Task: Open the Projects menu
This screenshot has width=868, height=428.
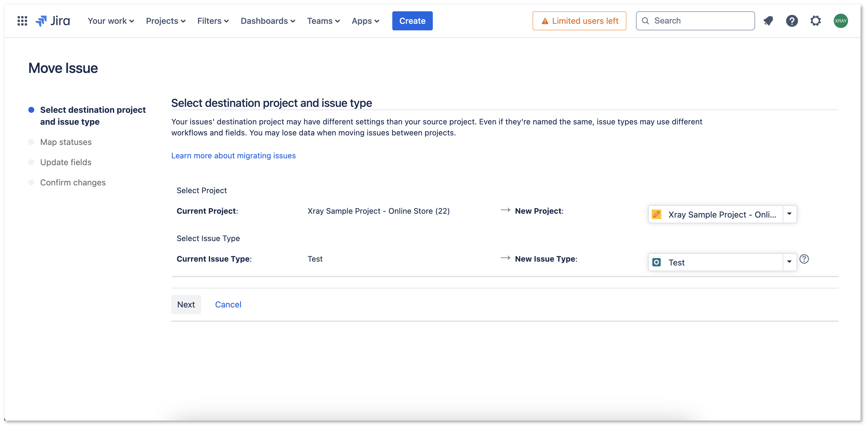Action: pos(165,21)
